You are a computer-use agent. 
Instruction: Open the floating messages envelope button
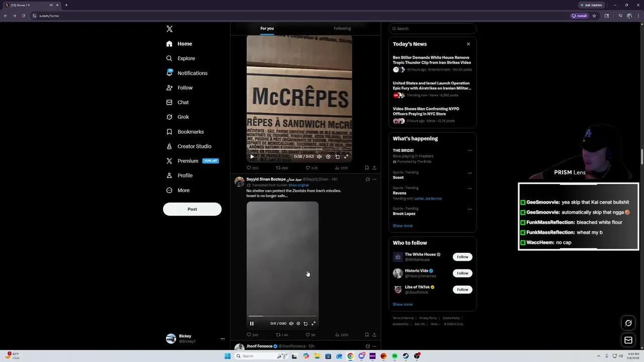[x=628, y=340]
